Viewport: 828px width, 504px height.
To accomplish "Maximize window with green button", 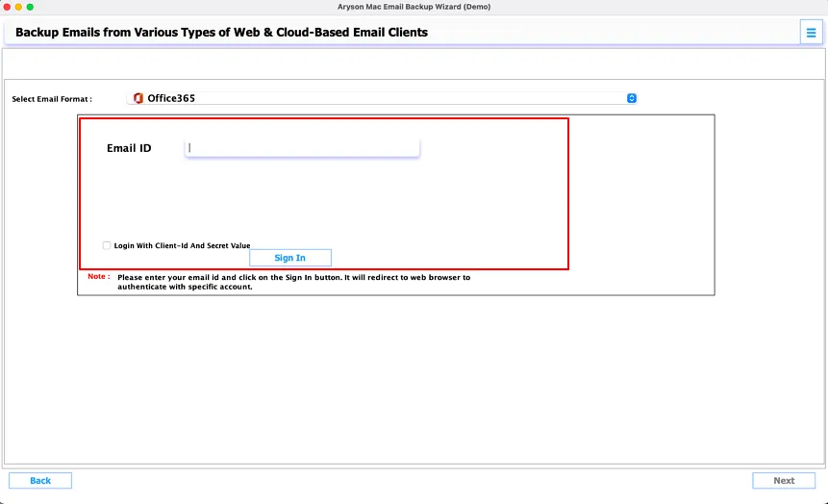I will point(30,7).
